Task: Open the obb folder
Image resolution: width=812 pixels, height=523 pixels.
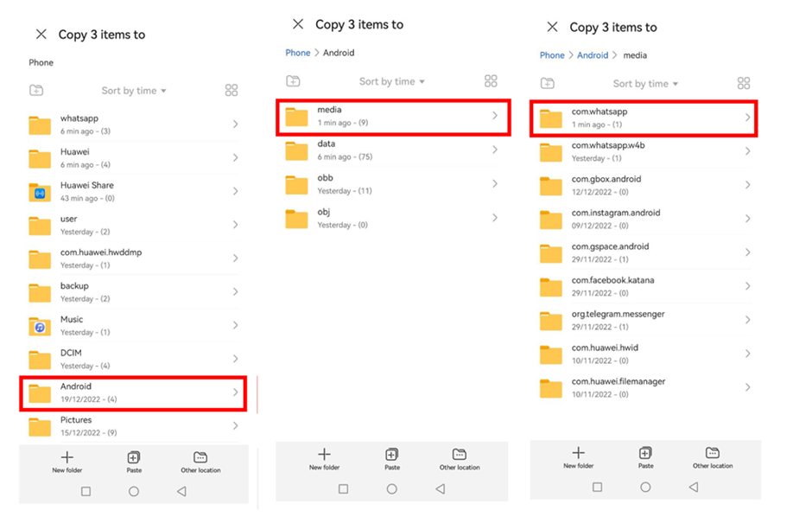Action: 392,184
